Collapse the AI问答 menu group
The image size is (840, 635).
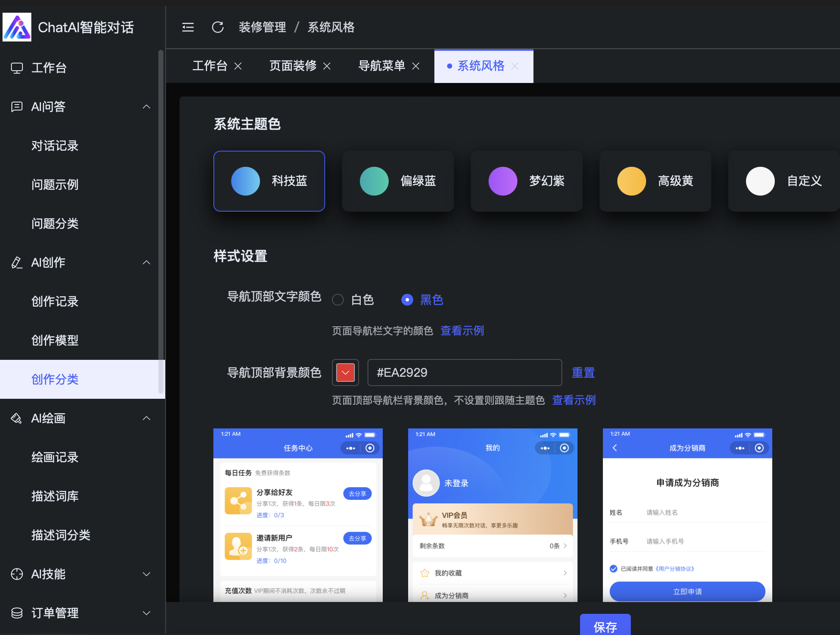pyautogui.click(x=146, y=107)
